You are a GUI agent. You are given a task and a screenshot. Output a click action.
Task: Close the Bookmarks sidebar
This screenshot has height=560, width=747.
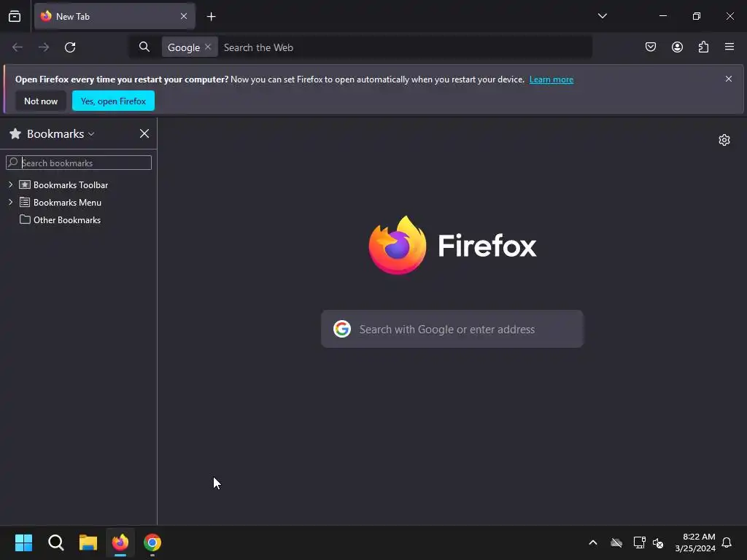click(144, 134)
